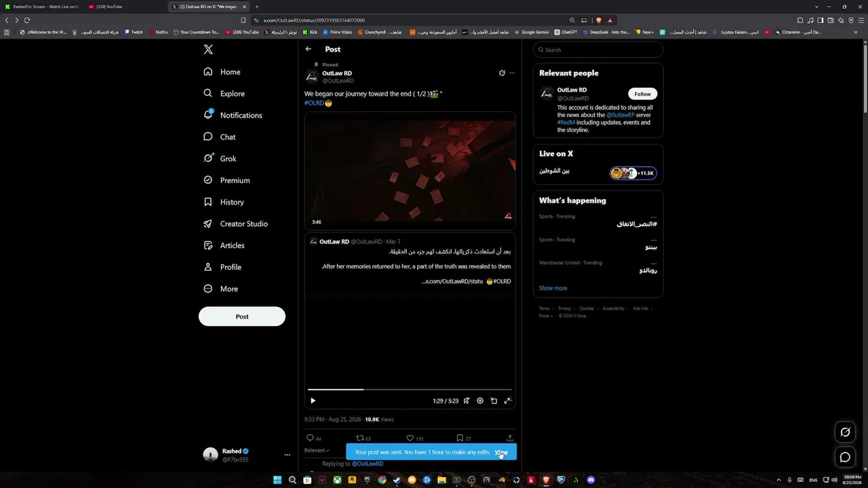Open the Twitch bookmark
868x488 pixels.
pyautogui.click(x=134, y=32)
